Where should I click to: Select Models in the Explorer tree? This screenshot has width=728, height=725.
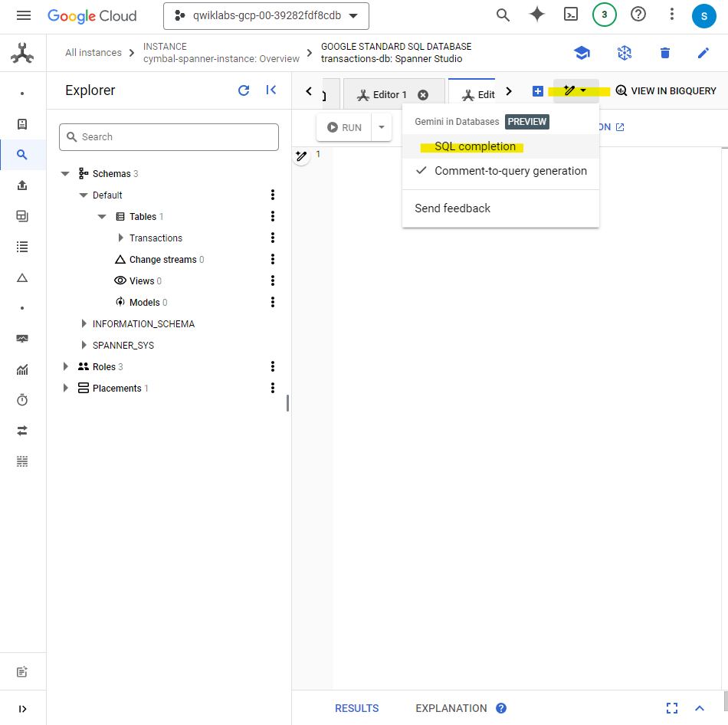pyautogui.click(x=144, y=303)
